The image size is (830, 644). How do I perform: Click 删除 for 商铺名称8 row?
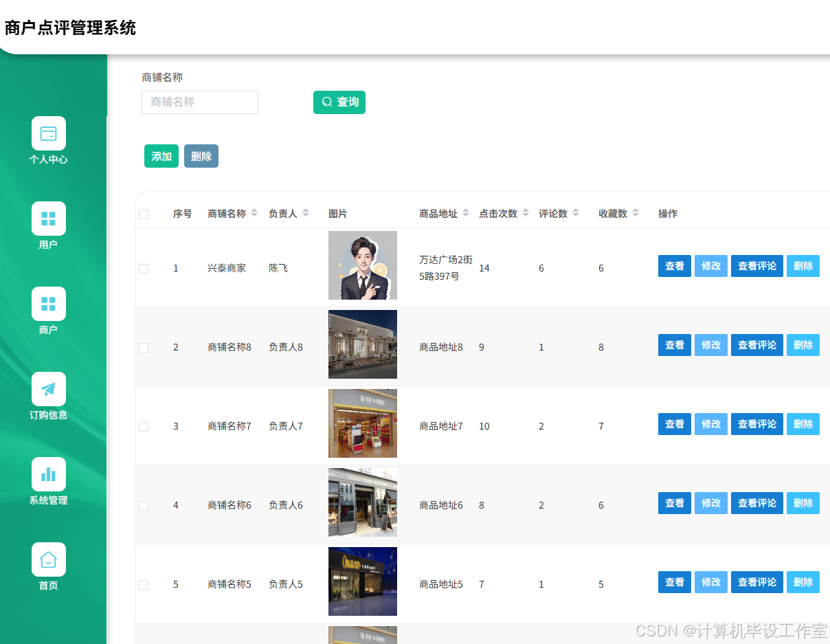pyautogui.click(x=803, y=345)
